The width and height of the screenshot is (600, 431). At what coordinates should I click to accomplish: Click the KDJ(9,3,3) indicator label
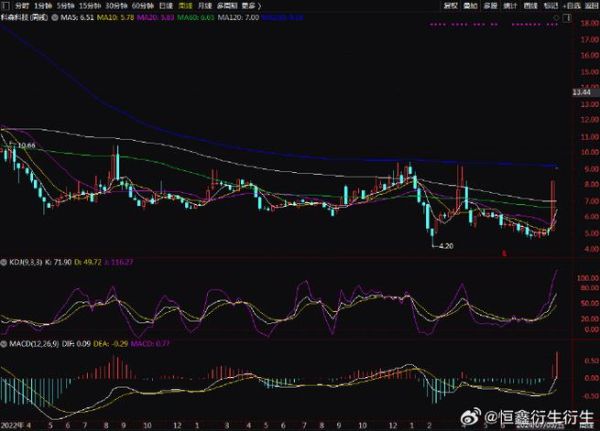[25, 262]
